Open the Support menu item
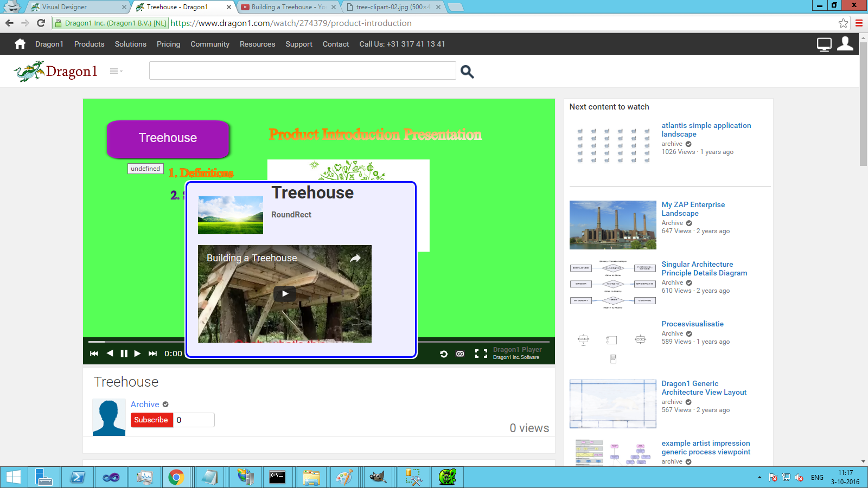The width and height of the screenshot is (868, 488). [x=299, y=44]
